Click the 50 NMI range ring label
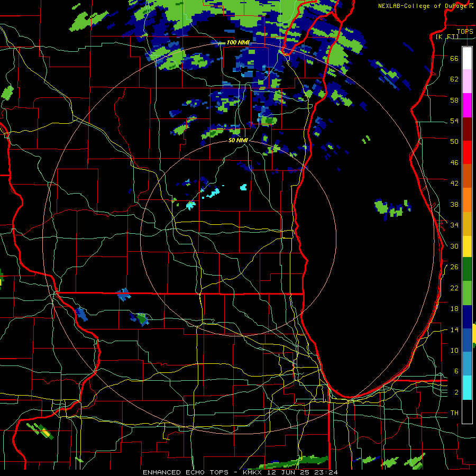 pyautogui.click(x=238, y=140)
